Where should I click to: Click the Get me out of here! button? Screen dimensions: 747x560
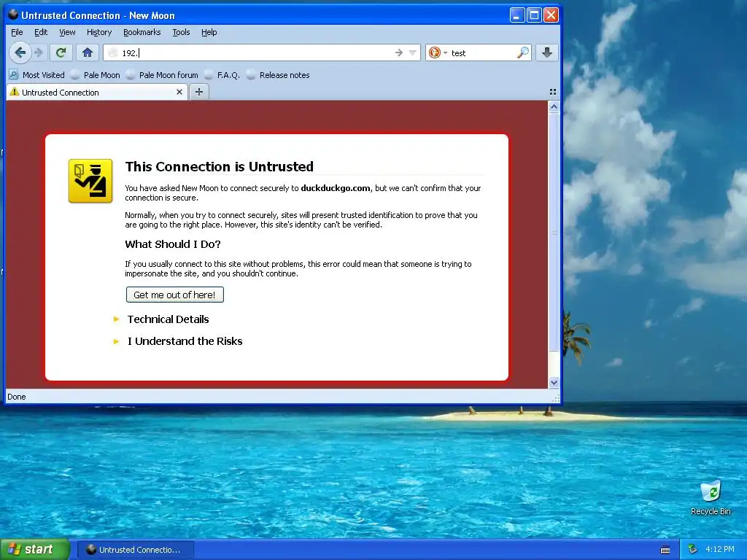point(175,295)
